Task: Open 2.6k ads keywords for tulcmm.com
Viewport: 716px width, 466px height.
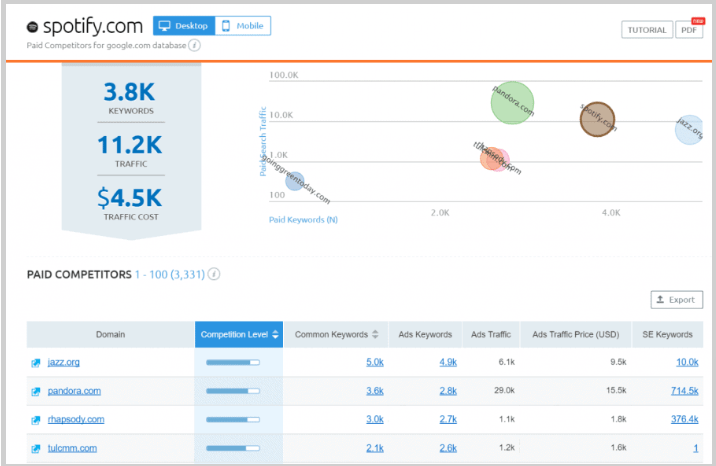Action: point(448,448)
